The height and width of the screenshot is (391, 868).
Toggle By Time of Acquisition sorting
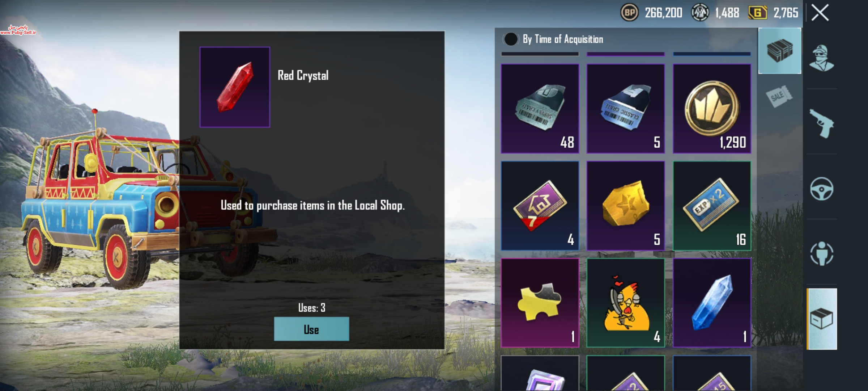(553, 39)
